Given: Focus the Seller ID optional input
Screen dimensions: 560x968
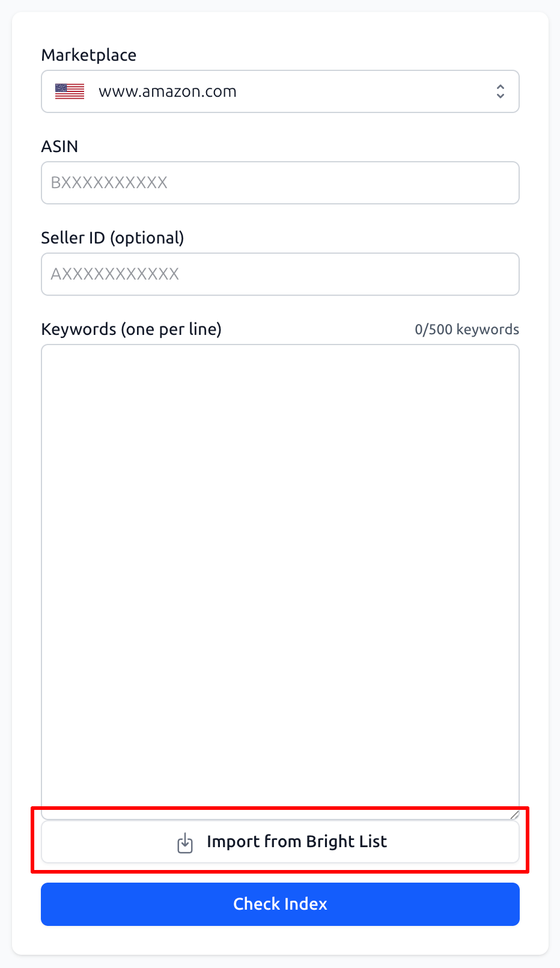Looking at the screenshot, I should pyautogui.click(x=280, y=274).
